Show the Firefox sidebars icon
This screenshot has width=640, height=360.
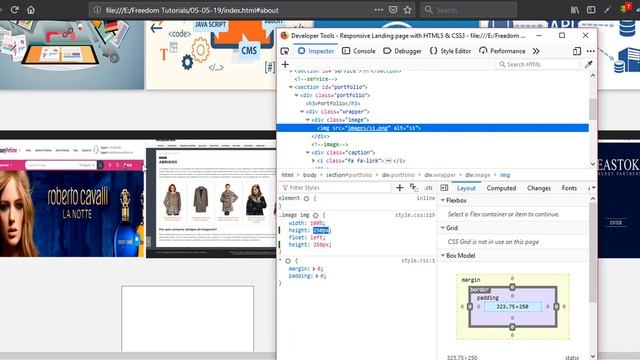pos(591,10)
